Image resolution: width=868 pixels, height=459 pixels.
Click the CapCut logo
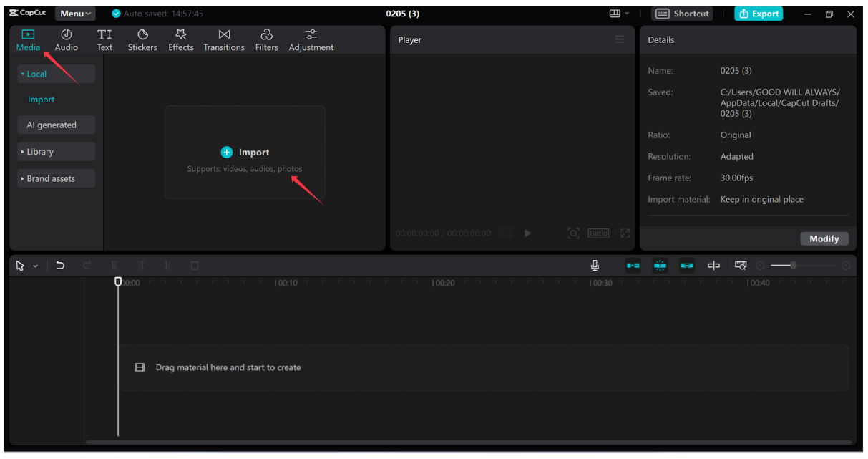click(x=28, y=14)
